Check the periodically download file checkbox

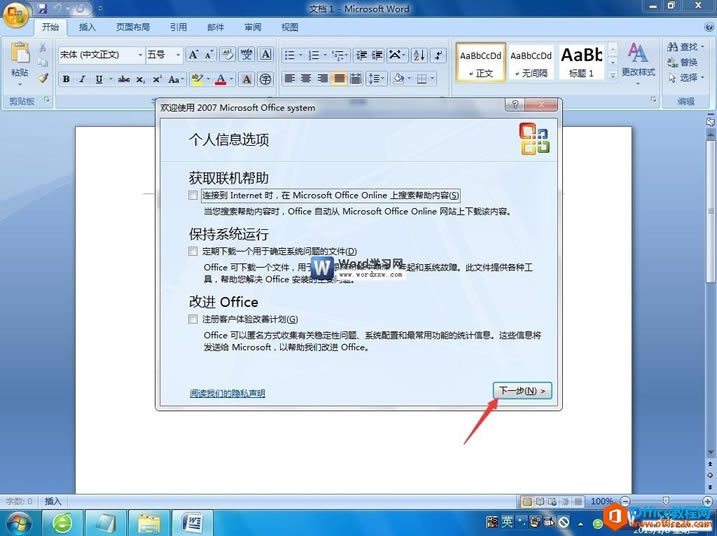click(x=193, y=251)
